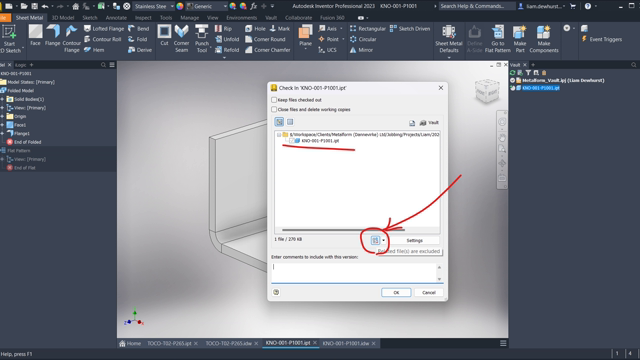
Task: Select the Contour Roll tool
Action: tap(102, 39)
